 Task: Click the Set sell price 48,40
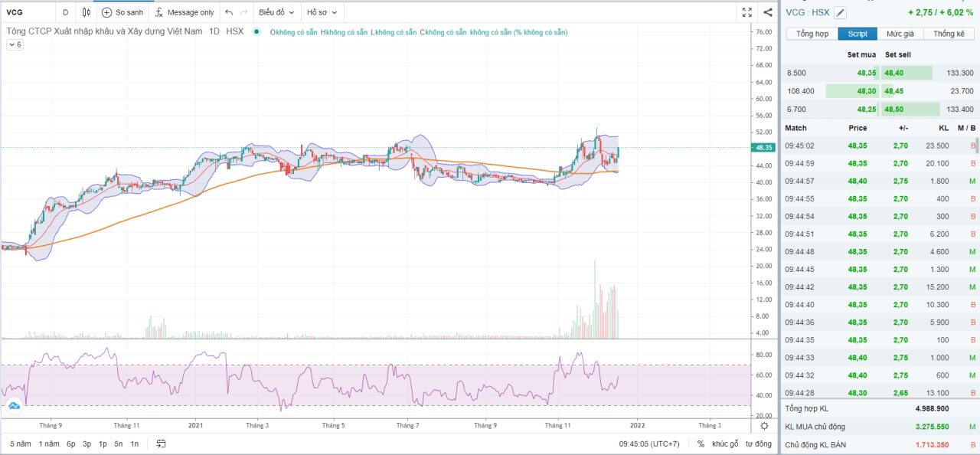(893, 73)
